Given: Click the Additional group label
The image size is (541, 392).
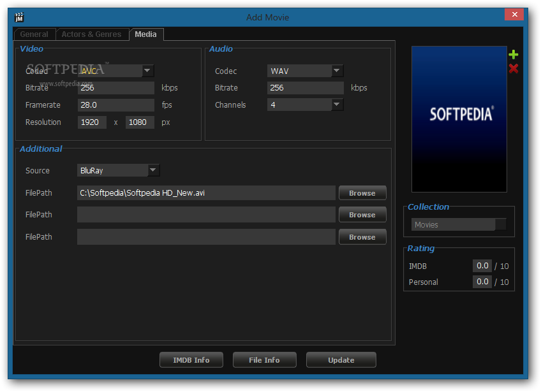Looking at the screenshot, I should click(x=41, y=149).
